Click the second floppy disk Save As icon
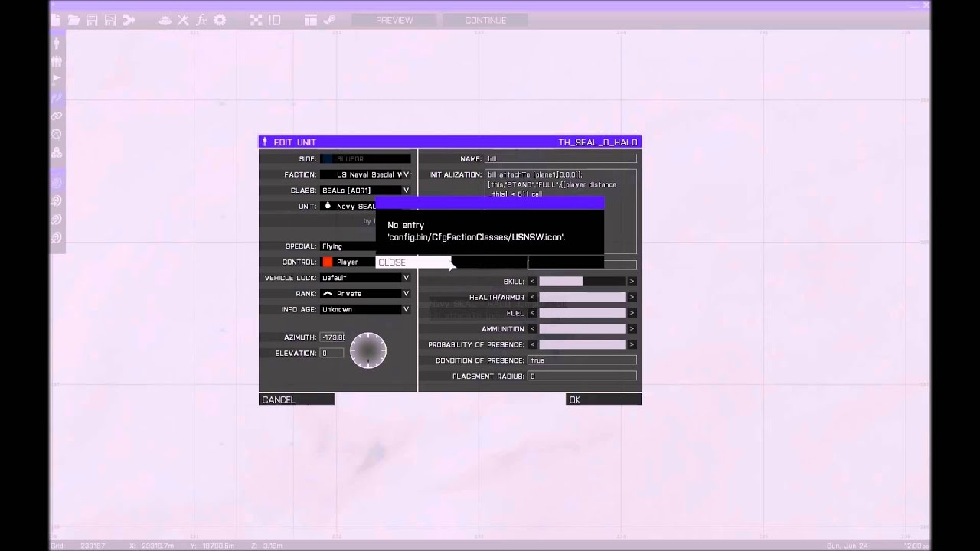 (x=110, y=21)
